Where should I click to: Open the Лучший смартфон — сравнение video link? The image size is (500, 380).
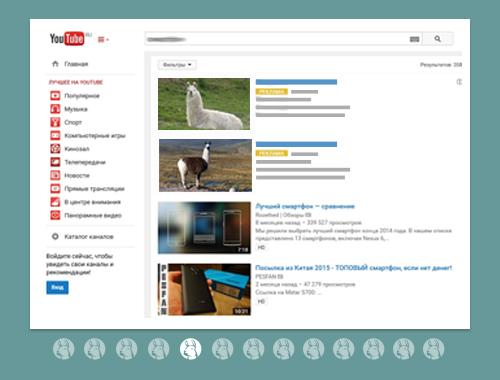point(305,206)
